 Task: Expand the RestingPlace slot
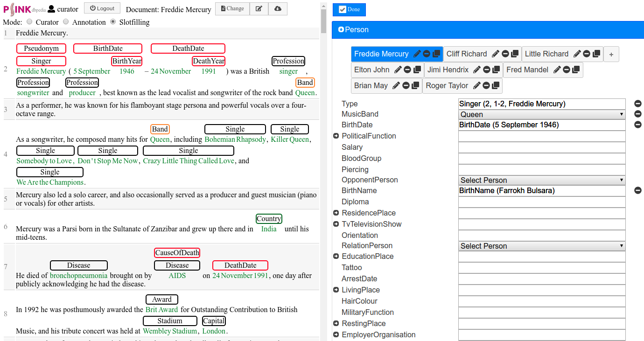(336, 323)
